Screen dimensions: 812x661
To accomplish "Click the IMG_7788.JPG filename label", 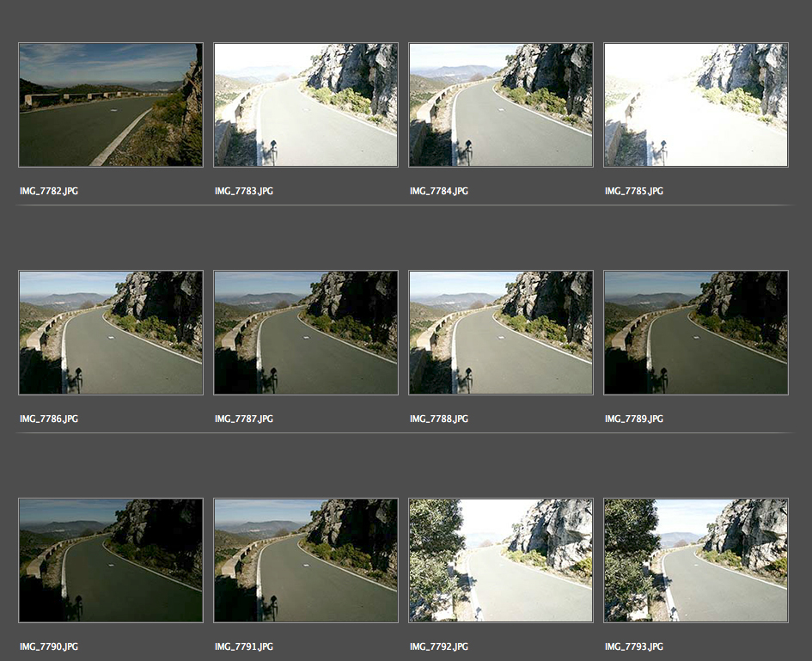I will coord(439,419).
